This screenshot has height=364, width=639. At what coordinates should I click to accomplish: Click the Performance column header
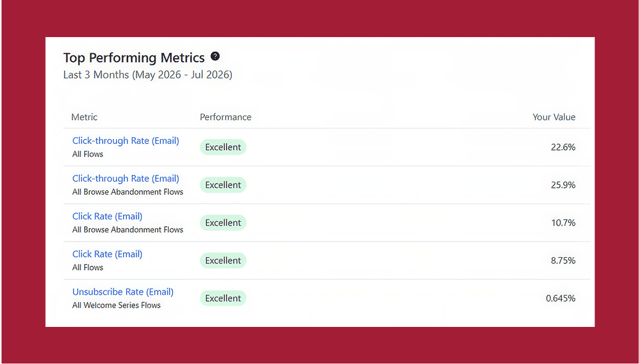click(225, 117)
